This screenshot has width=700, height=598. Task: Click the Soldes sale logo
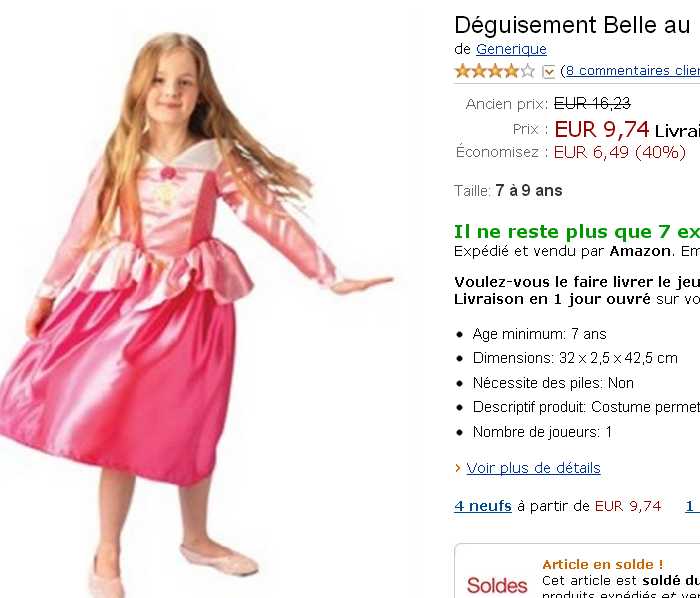497,585
